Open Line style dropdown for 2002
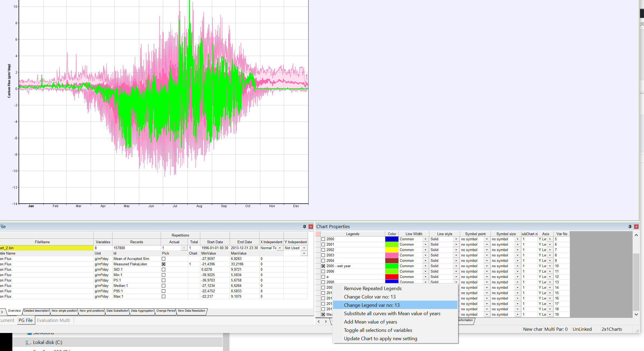The height and width of the screenshot is (351, 644). coord(456,250)
